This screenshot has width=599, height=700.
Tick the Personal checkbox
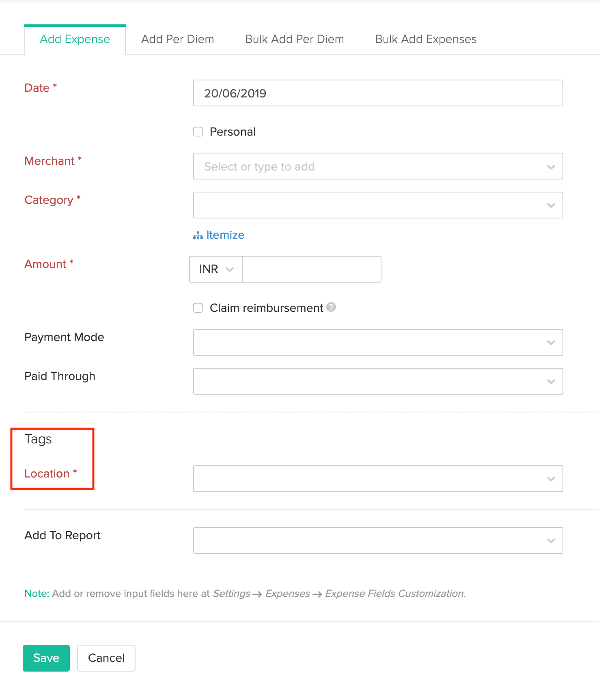198,132
